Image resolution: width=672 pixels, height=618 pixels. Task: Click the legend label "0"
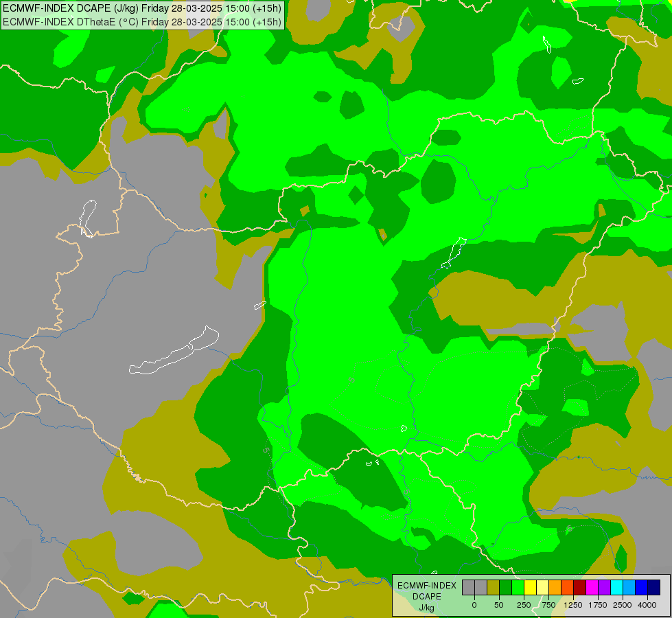[474, 605]
